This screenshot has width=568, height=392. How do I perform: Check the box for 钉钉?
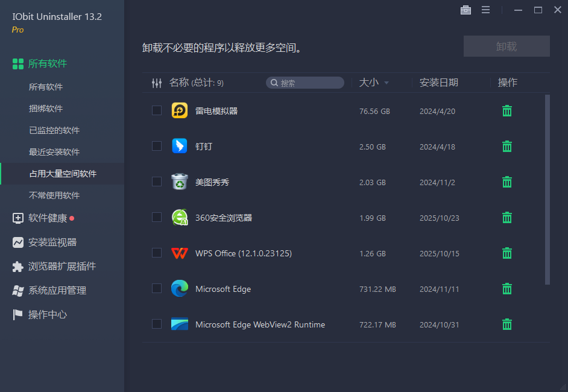(x=157, y=145)
